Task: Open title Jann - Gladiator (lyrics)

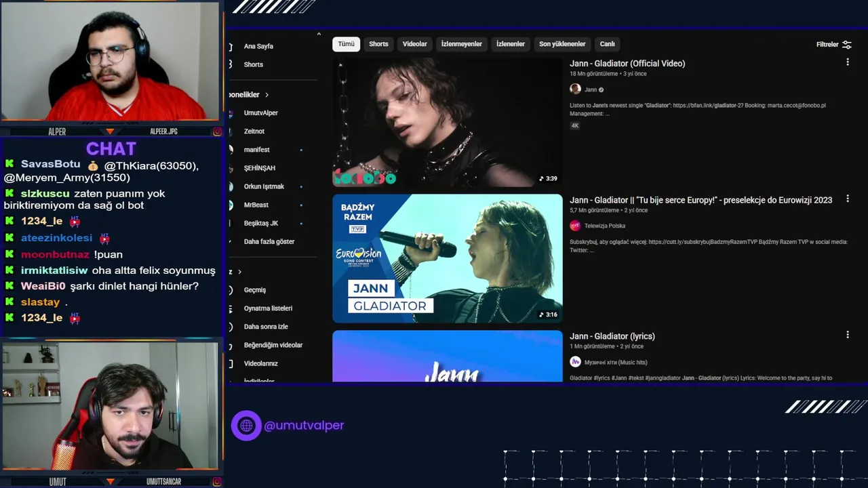Action: click(x=612, y=336)
